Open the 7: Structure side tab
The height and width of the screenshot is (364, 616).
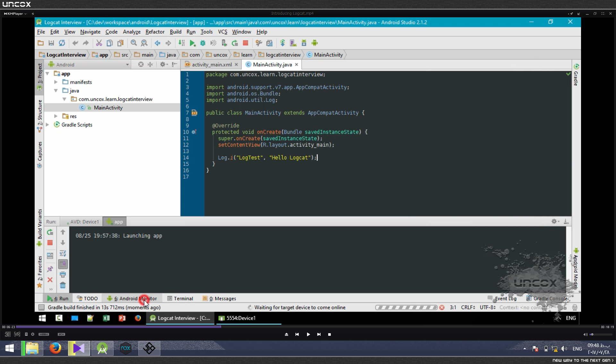[x=39, y=116]
